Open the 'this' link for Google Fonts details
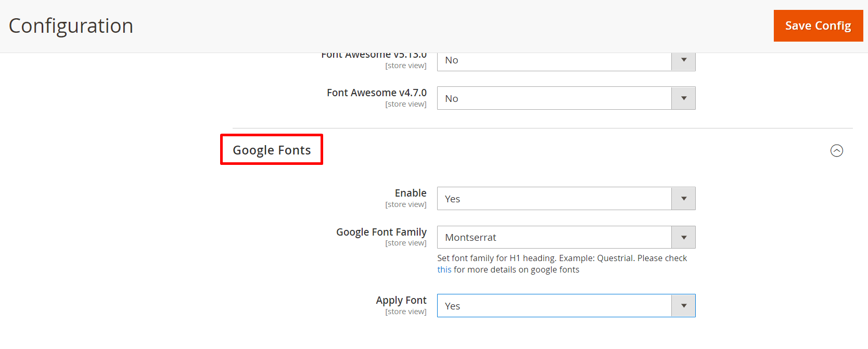868x349 pixels. pyautogui.click(x=444, y=269)
